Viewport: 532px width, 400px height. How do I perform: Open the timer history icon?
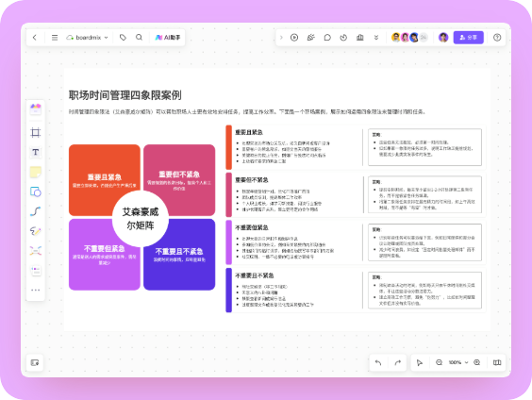343,38
